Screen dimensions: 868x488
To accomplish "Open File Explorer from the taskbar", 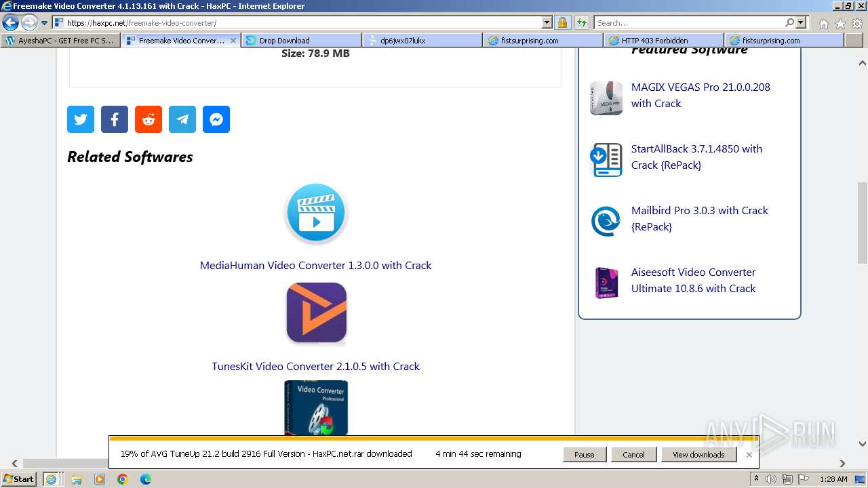I will [77, 479].
